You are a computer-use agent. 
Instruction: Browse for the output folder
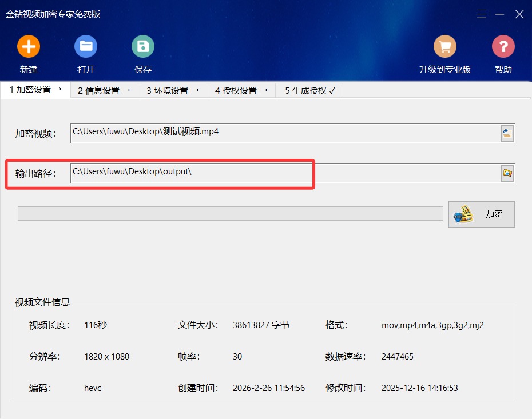pos(507,173)
